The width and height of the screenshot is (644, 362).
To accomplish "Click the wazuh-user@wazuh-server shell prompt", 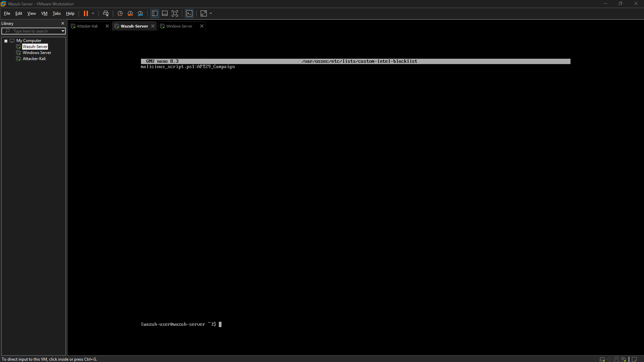I will tap(178, 324).
